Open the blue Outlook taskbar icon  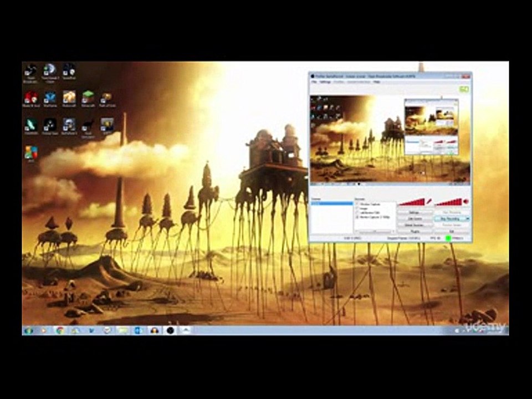click(139, 330)
